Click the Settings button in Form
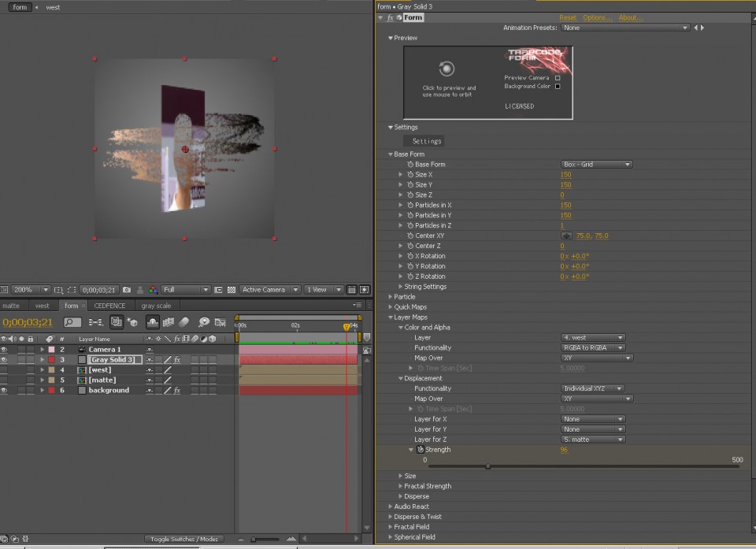 pos(426,141)
